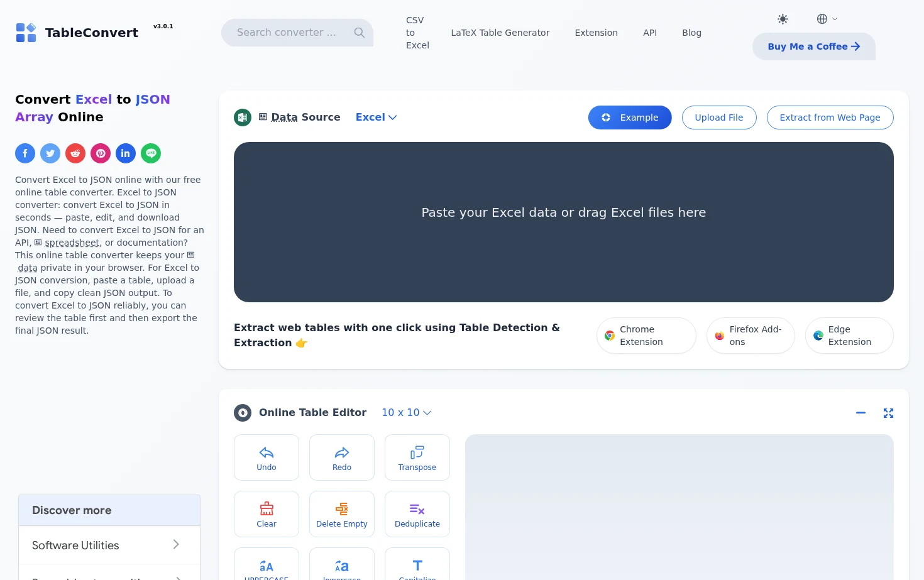
Task: Click Extract from Web Page button
Action: tap(830, 118)
